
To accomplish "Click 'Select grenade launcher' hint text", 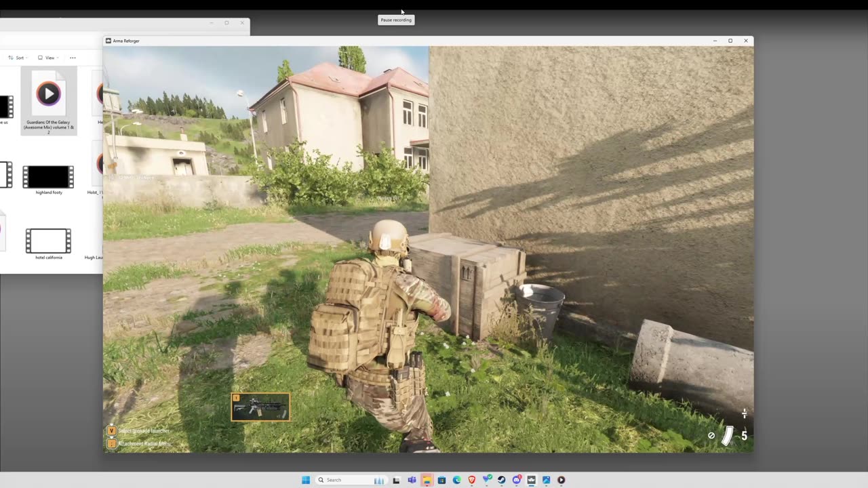I will [144, 430].
